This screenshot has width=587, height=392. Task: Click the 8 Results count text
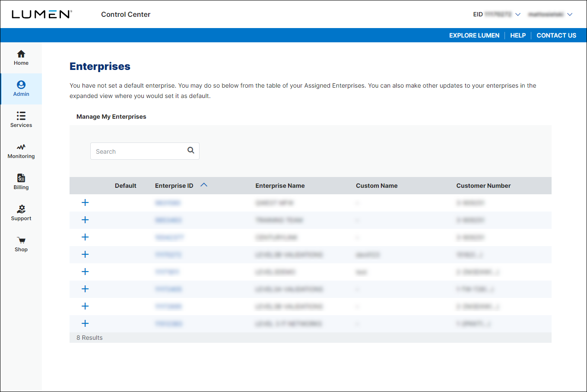pos(89,338)
